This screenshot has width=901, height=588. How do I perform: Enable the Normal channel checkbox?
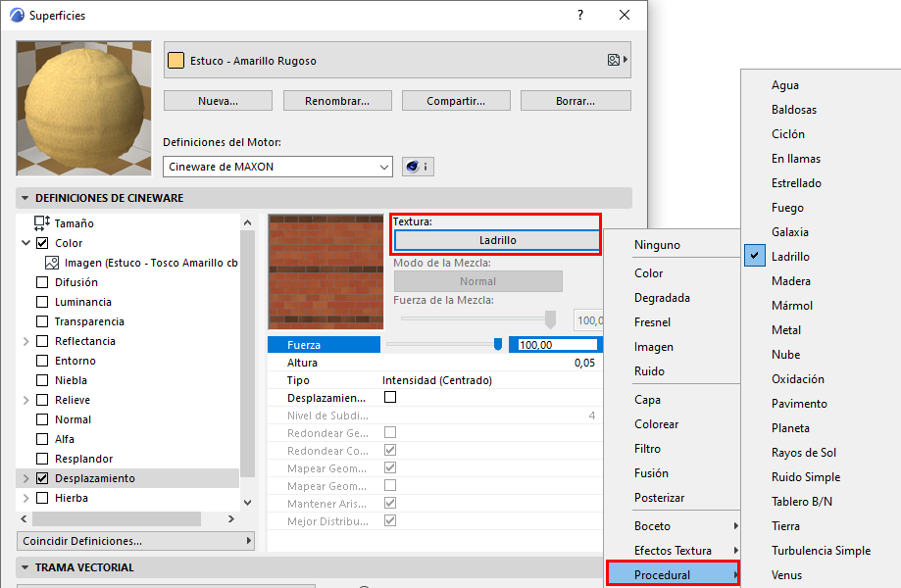pos(42,419)
